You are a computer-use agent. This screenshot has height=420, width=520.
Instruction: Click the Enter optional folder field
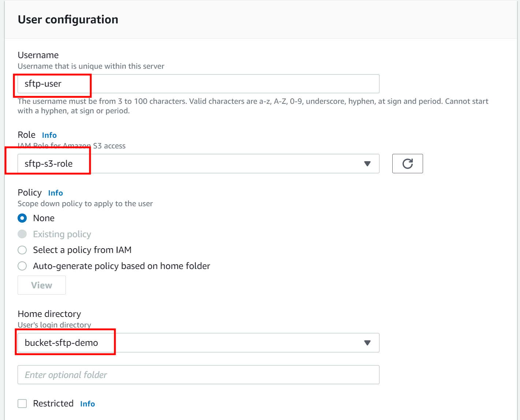198,375
